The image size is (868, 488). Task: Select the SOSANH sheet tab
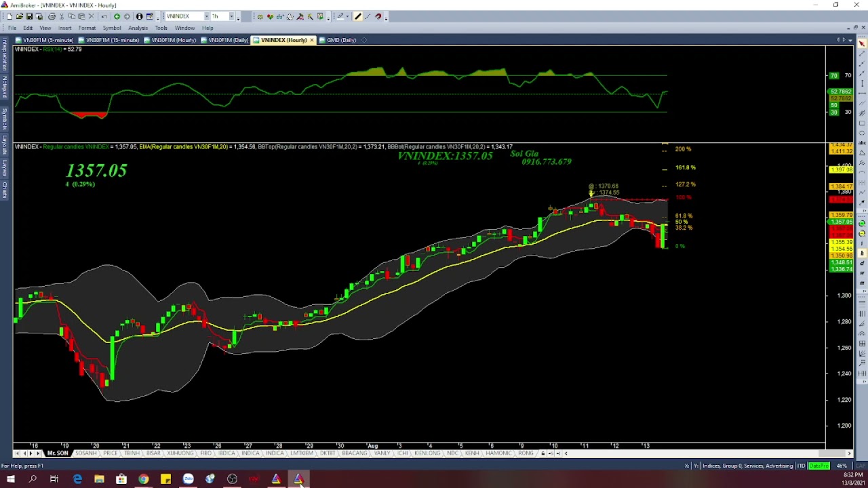(x=85, y=453)
